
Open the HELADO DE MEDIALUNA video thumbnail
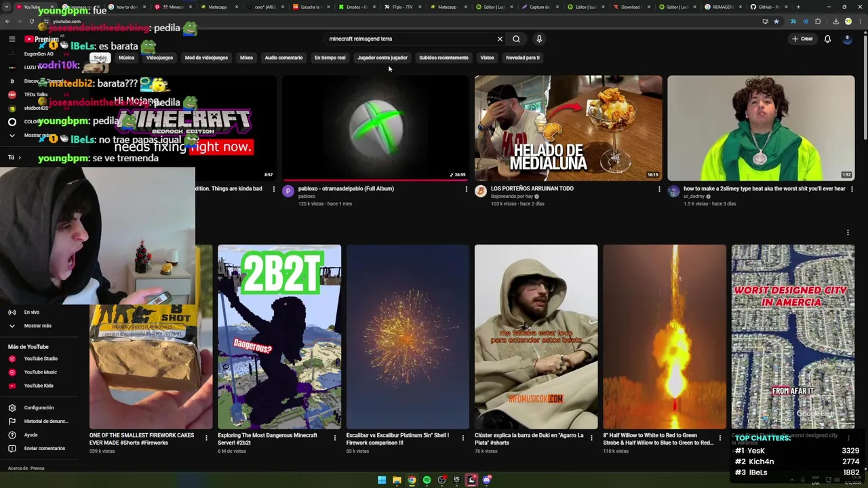[568, 128]
